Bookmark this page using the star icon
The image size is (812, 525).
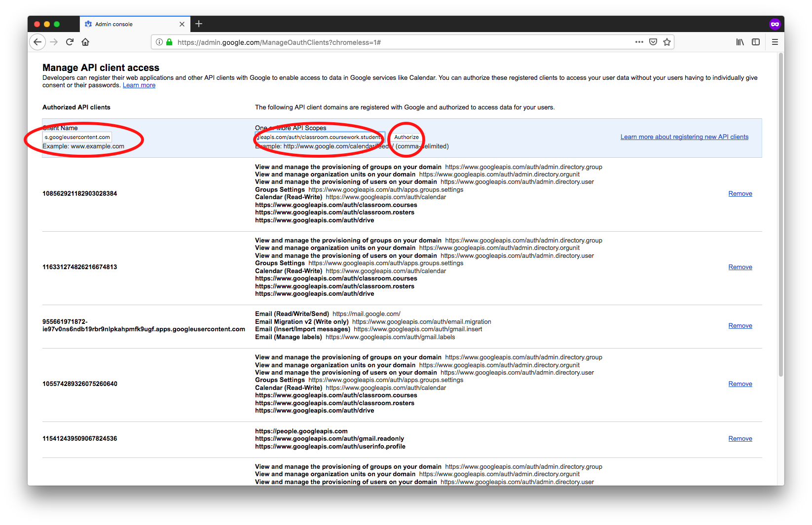(x=667, y=42)
